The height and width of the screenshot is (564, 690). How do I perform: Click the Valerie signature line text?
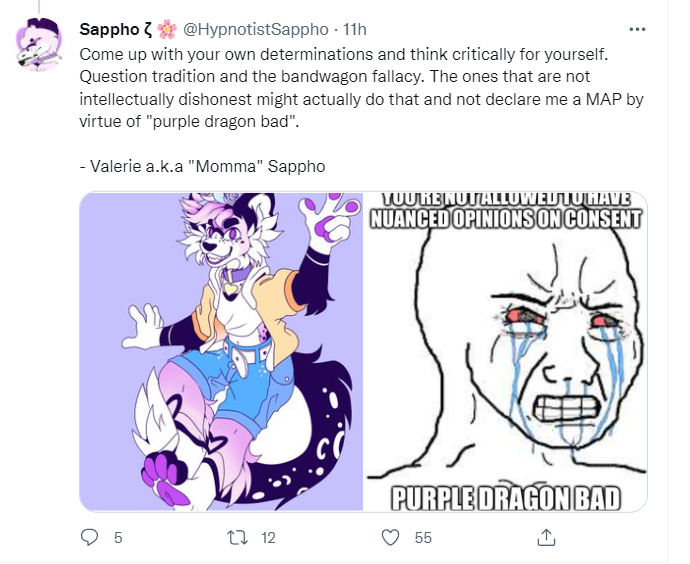coord(202,166)
